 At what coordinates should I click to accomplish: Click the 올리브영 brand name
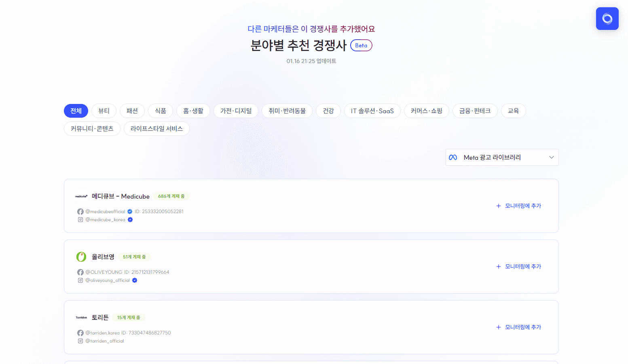[103, 257]
